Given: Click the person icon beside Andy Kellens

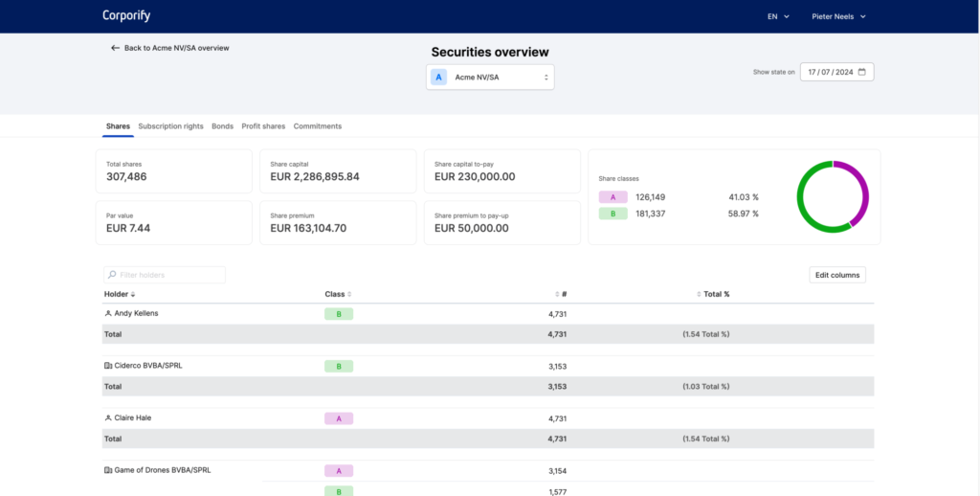Looking at the screenshot, I should 108,313.
